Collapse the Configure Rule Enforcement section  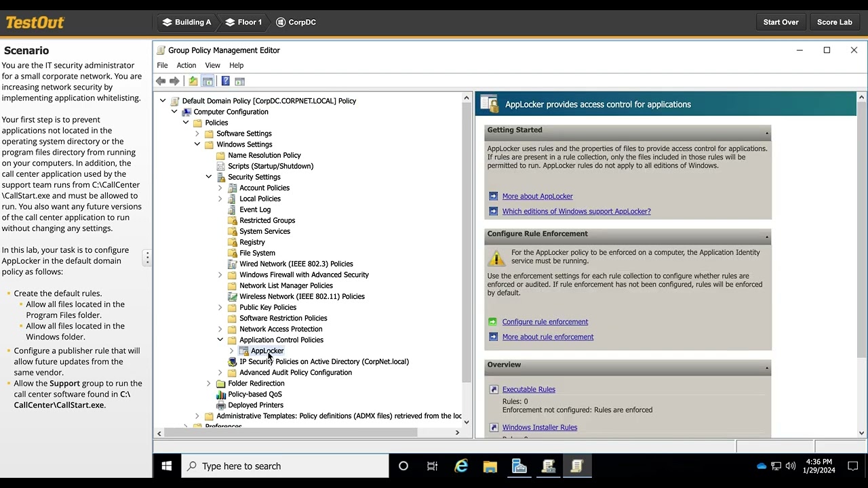pyautogui.click(x=767, y=237)
